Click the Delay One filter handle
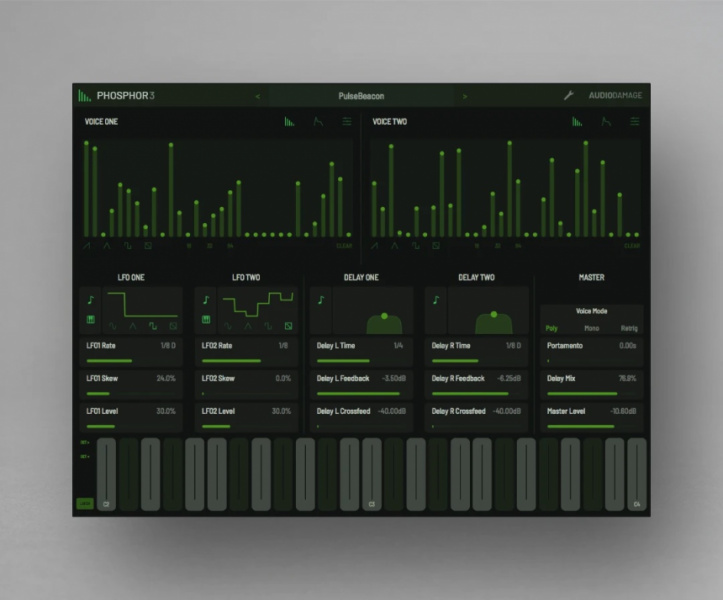The height and width of the screenshot is (600, 723). click(x=384, y=316)
